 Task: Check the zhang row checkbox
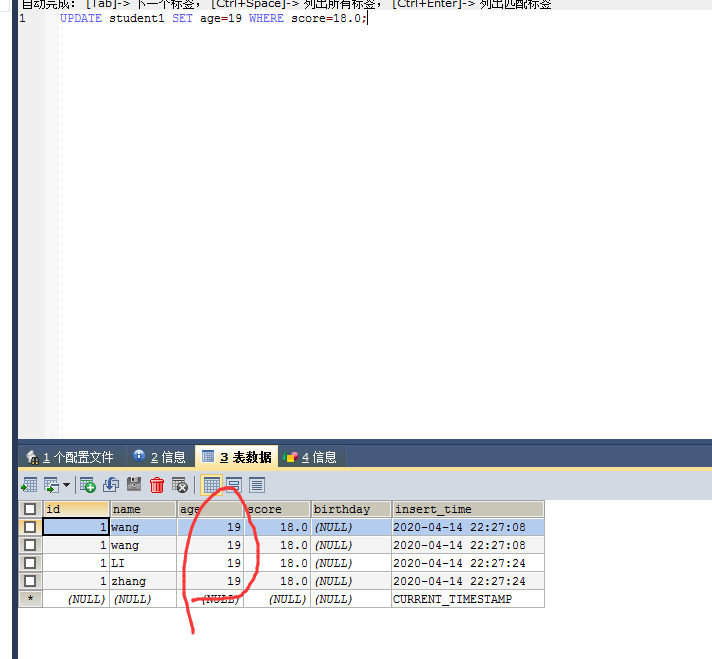pos(30,581)
